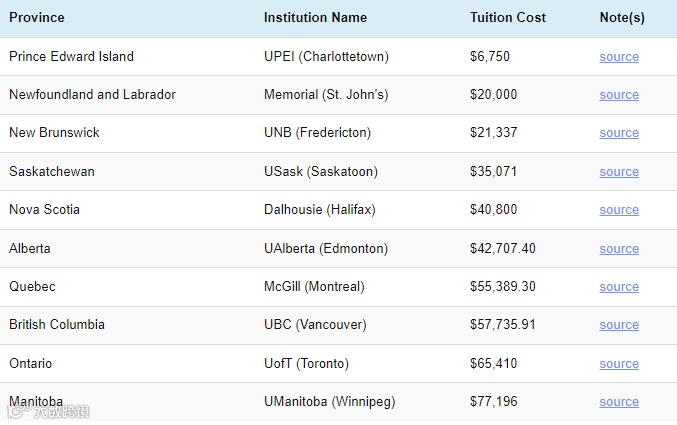Select the $42,707.40 tuition value
Image resolution: width=677 pixels, height=425 pixels.
coord(503,249)
